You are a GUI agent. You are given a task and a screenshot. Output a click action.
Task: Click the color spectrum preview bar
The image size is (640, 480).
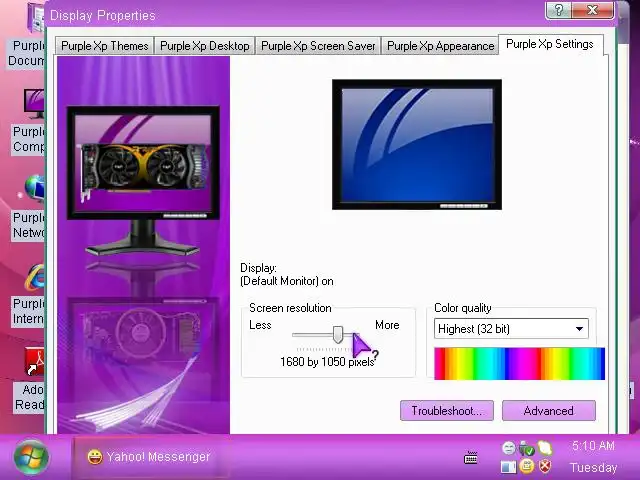519,364
